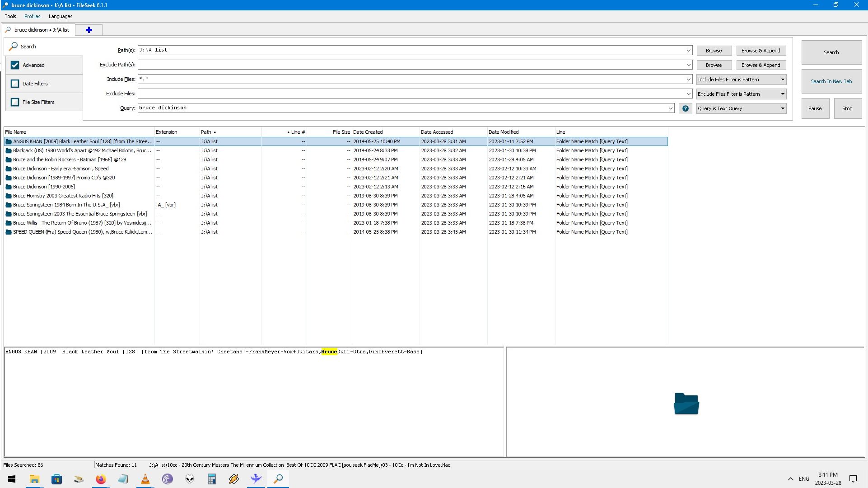The image size is (868, 488).
Task: Open Foobar2000 from the taskbar
Action: pyautogui.click(x=189, y=479)
